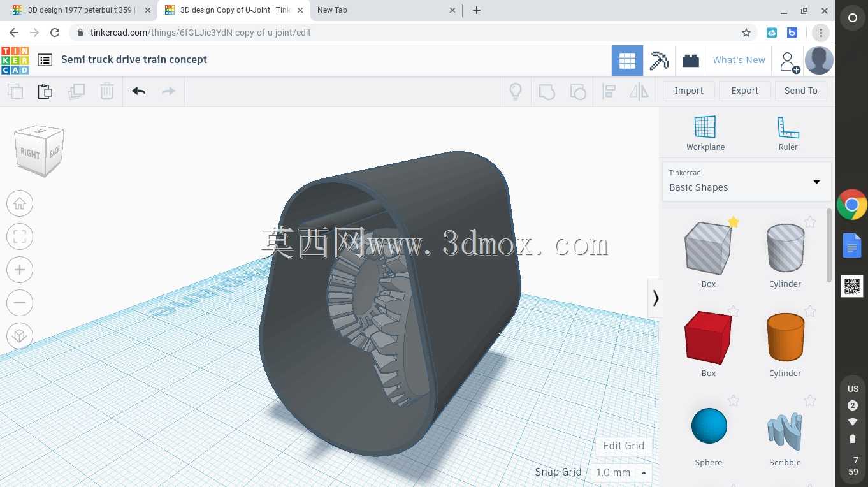The image size is (868, 487).
Task: Select the blue Sphere shape
Action: [709, 426]
